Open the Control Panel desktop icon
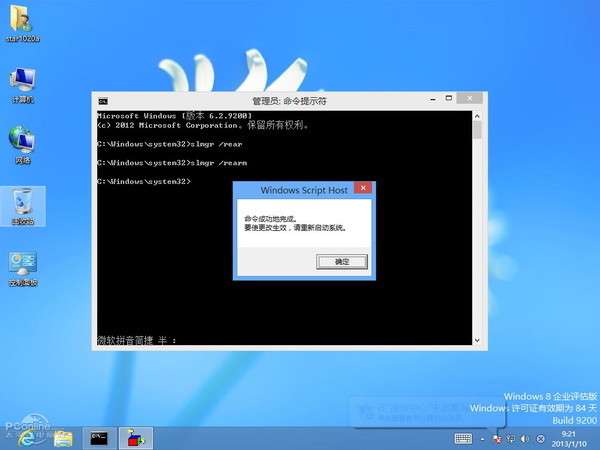Image resolution: width=600 pixels, height=450 pixels. [x=23, y=269]
